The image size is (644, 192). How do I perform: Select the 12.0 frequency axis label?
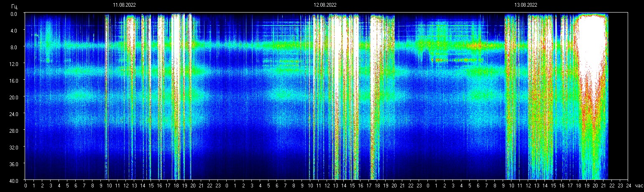(x=13, y=64)
